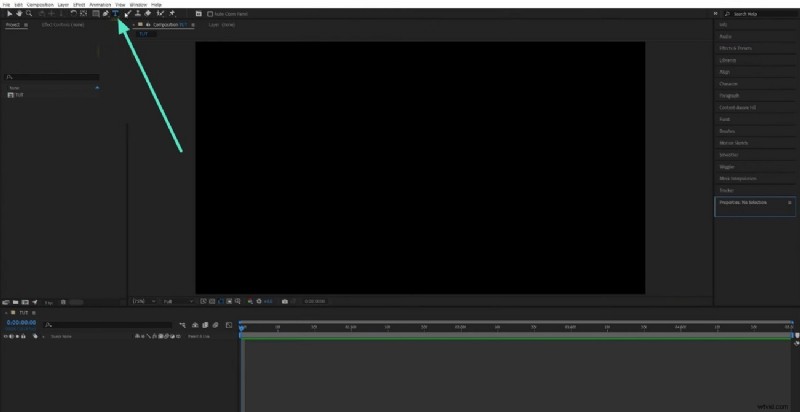Open the Composition panel menu

(x=193, y=24)
